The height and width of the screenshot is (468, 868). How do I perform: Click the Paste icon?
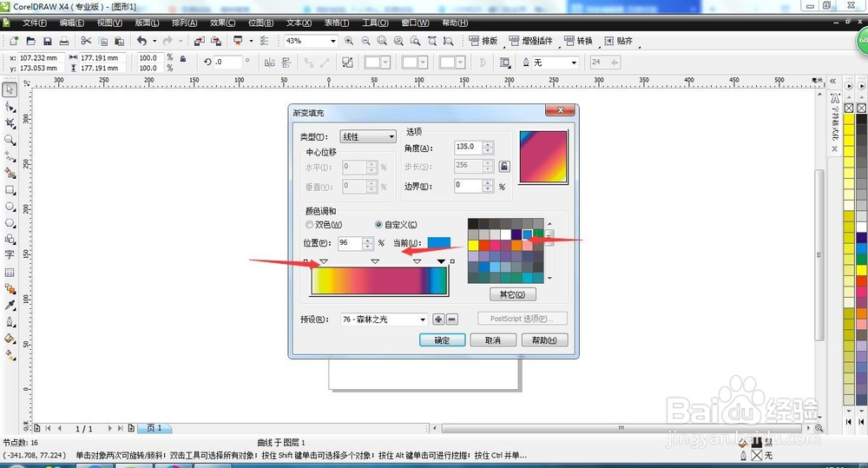(119, 41)
